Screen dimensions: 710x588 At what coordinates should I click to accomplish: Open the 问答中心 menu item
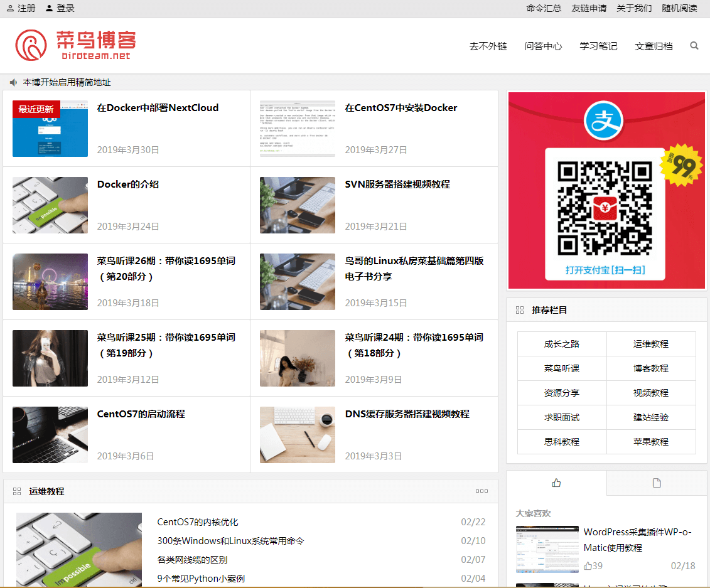click(543, 46)
